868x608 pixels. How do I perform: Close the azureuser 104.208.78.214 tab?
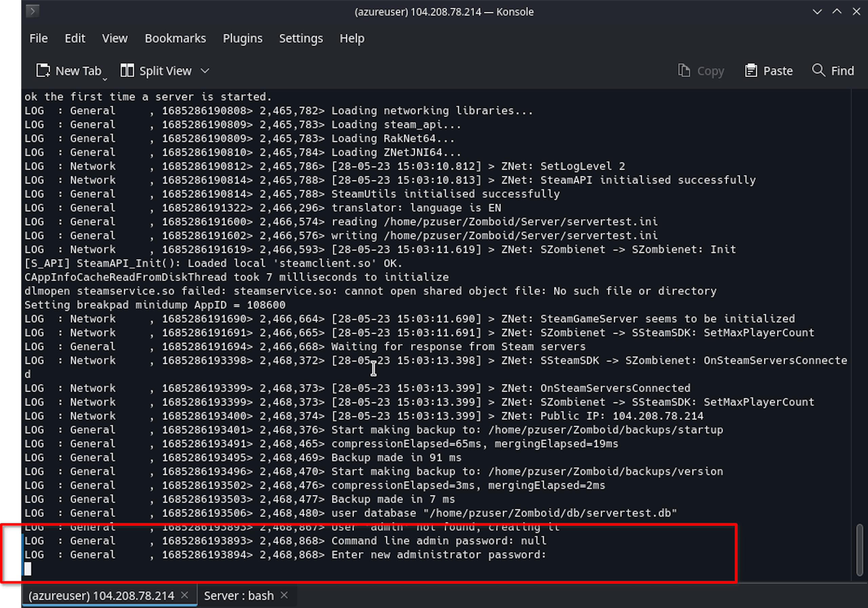point(184,595)
